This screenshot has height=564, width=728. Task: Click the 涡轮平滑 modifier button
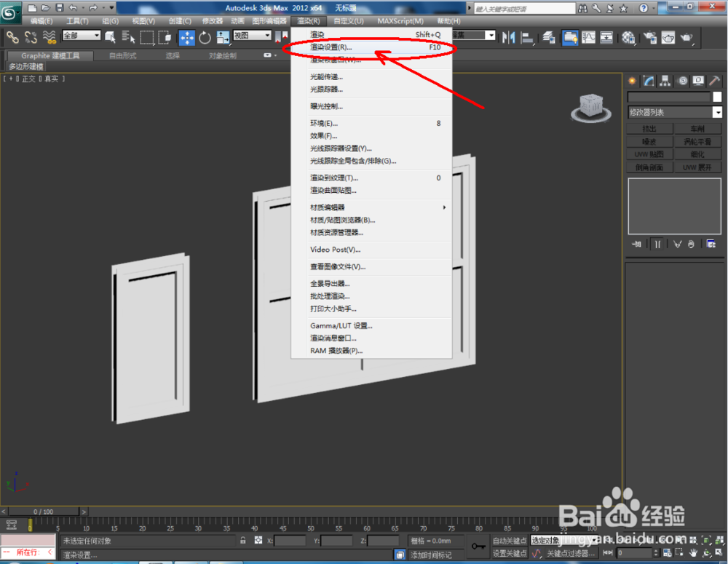pos(697,142)
